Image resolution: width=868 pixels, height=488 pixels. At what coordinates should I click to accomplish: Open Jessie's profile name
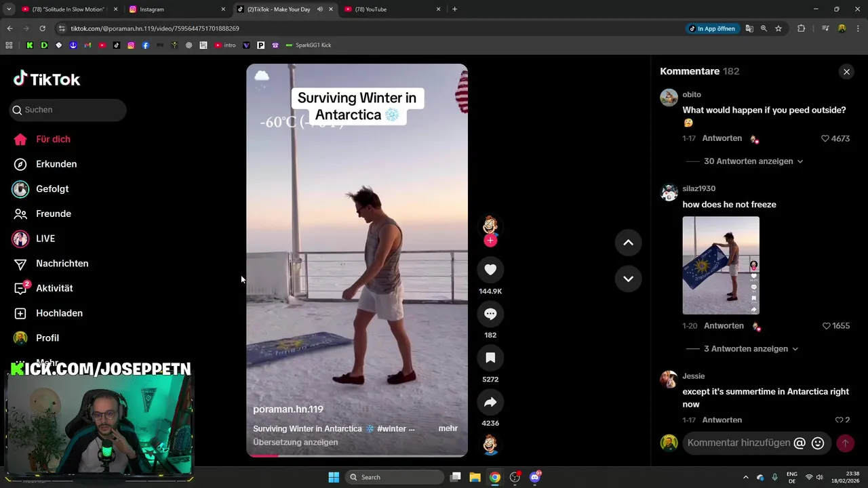click(x=694, y=376)
